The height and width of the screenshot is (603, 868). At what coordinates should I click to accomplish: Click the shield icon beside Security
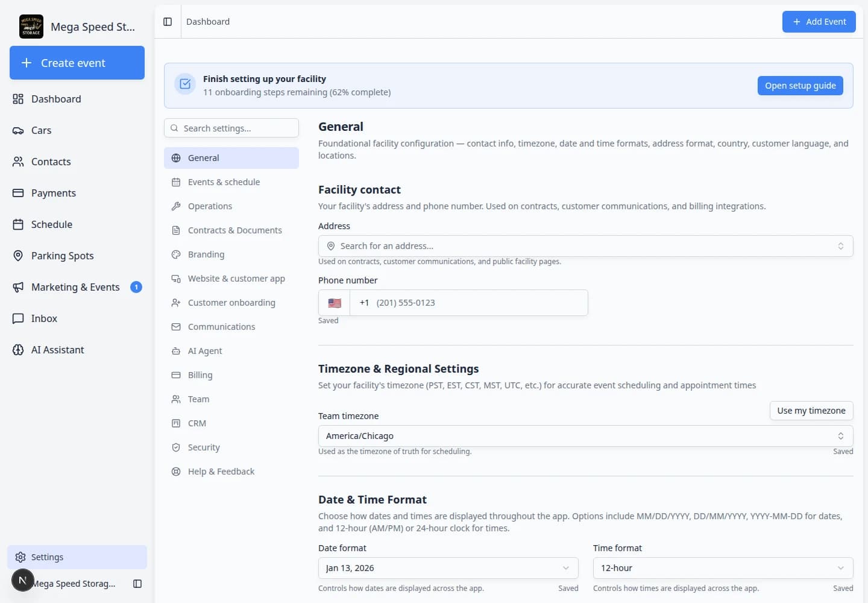click(176, 447)
